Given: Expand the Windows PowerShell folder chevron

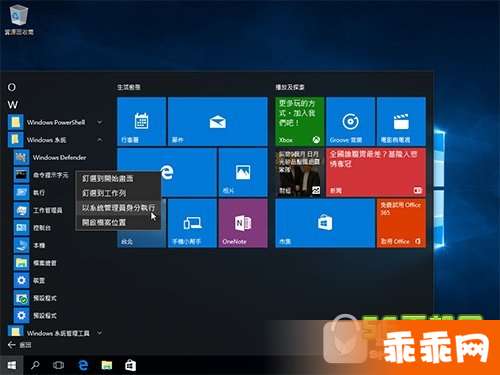Looking at the screenshot, I should coord(100,122).
